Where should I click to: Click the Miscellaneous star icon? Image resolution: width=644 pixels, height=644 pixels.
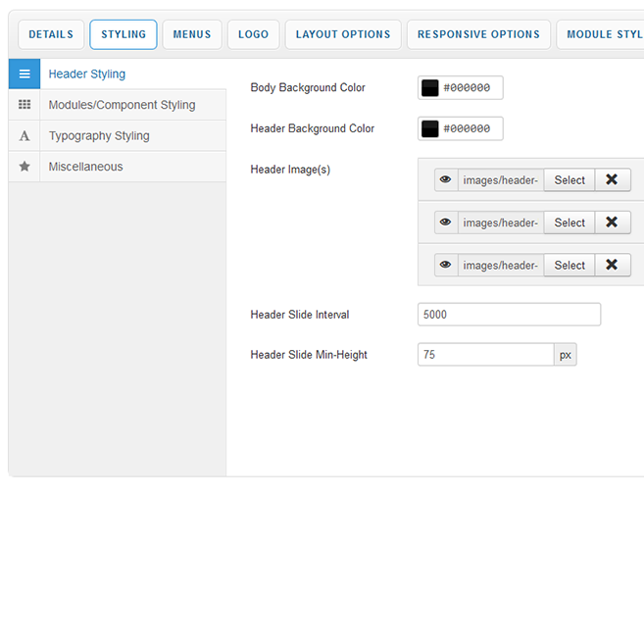coord(25,167)
